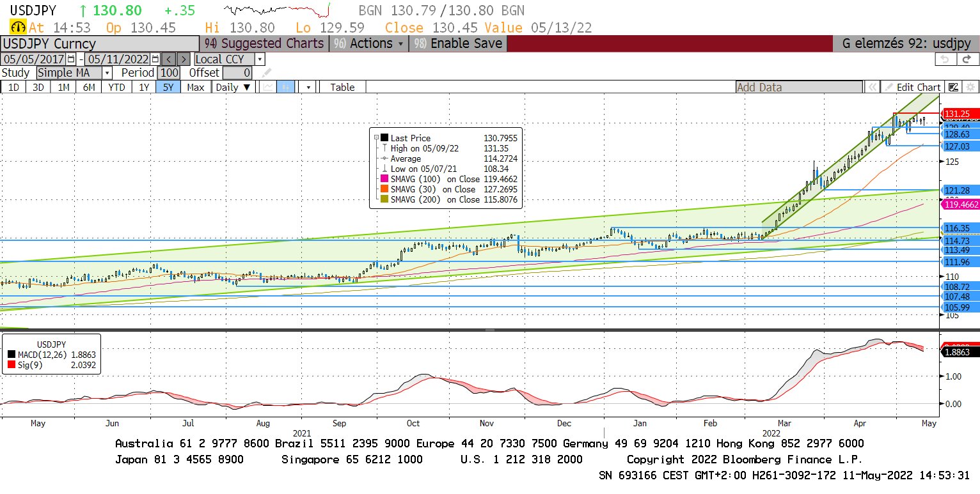Click the 116.35 price level label
Image resolution: width=980 pixels, height=494 pixels.
pos(961,228)
